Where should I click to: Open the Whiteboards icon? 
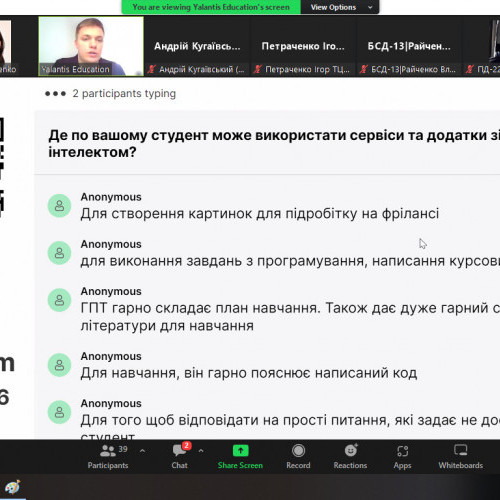[x=460, y=450]
